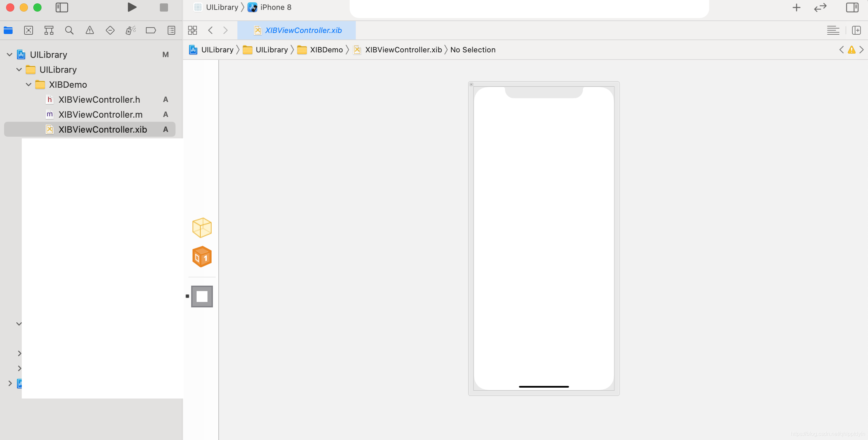Click the Run button to build project
Image resolution: width=868 pixels, height=440 pixels.
131,7
